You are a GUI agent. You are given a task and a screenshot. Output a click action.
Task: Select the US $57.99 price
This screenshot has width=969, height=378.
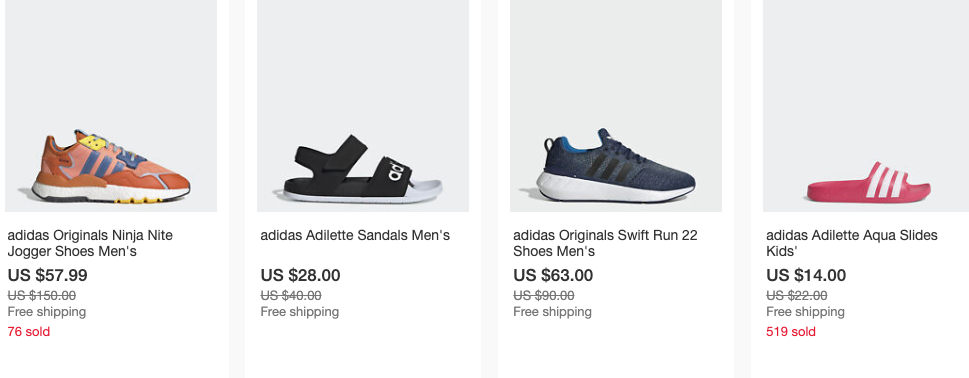click(x=48, y=275)
